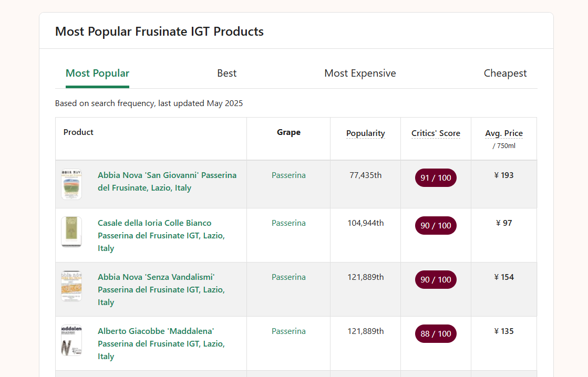Click the Avg. Price column header
Image resolution: width=588 pixels, height=377 pixels.
pos(503,133)
